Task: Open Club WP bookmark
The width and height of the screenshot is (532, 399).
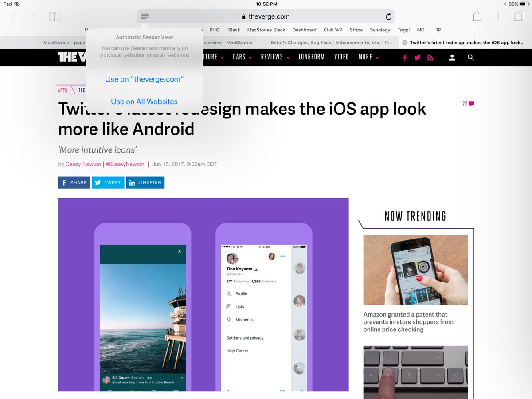Action: pos(333,30)
